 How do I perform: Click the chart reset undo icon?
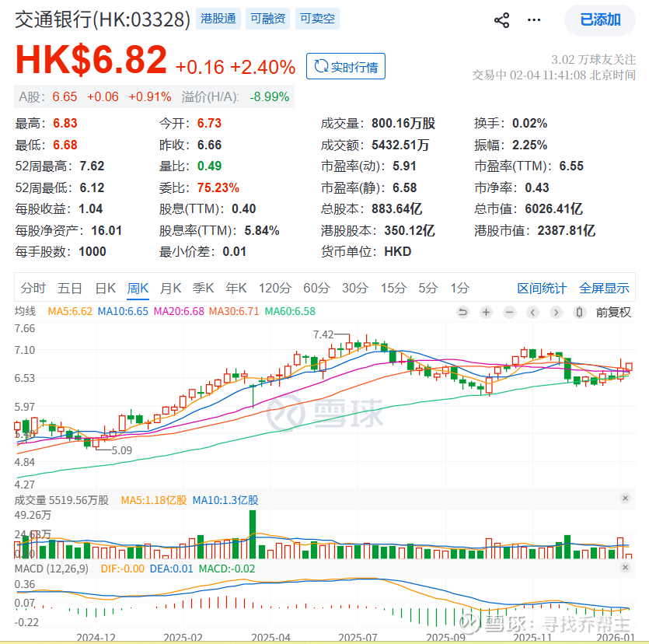tap(462, 312)
